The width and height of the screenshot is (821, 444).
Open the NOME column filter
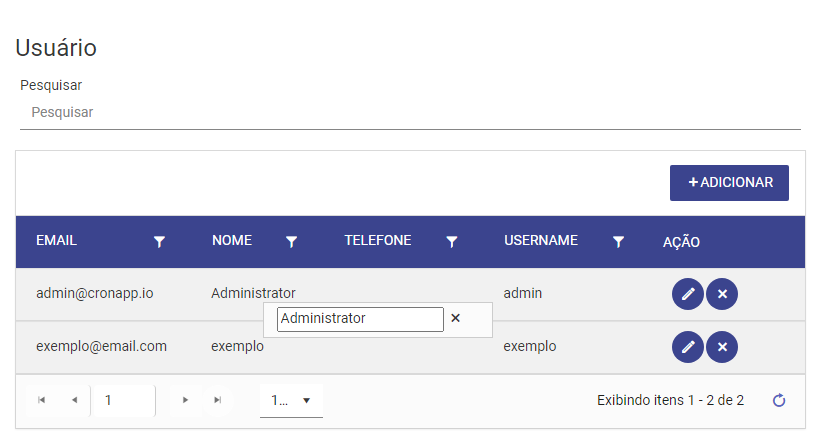(292, 241)
